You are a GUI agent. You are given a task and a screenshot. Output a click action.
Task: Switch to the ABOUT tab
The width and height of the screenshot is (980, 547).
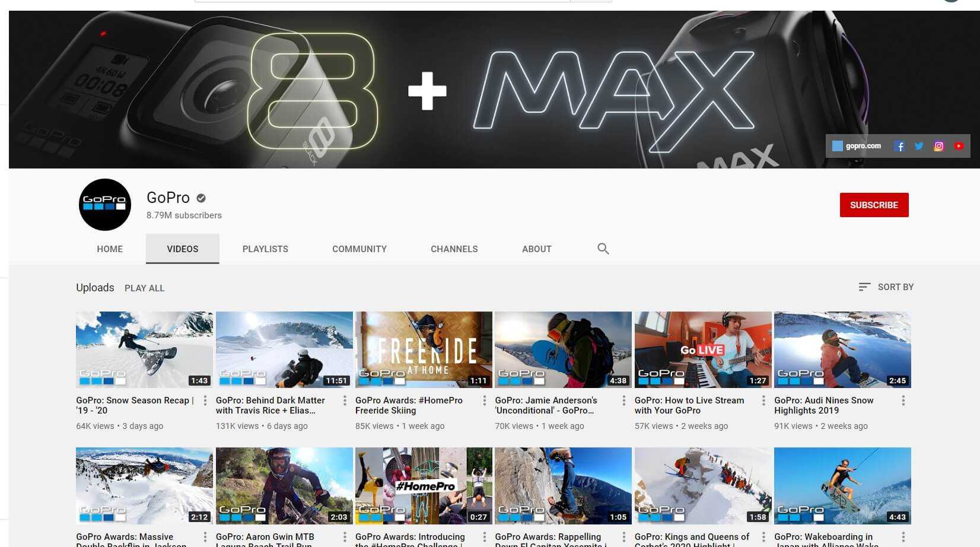tap(537, 249)
